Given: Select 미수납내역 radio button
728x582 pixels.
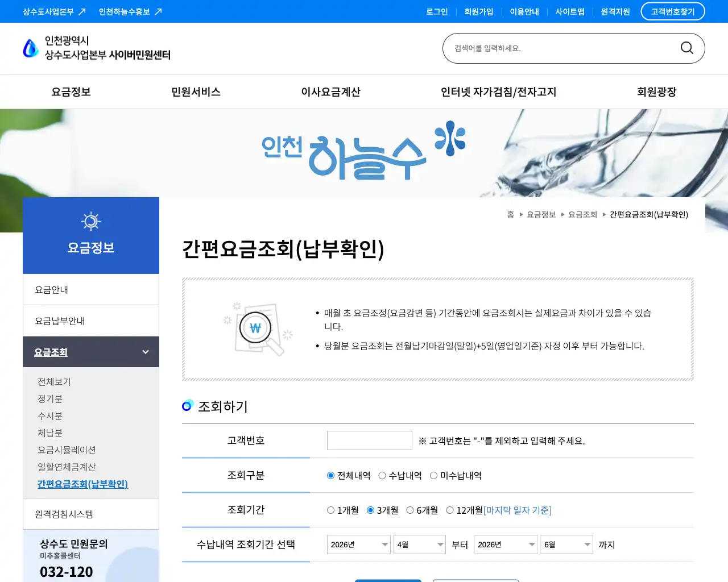Looking at the screenshot, I should click(x=433, y=475).
